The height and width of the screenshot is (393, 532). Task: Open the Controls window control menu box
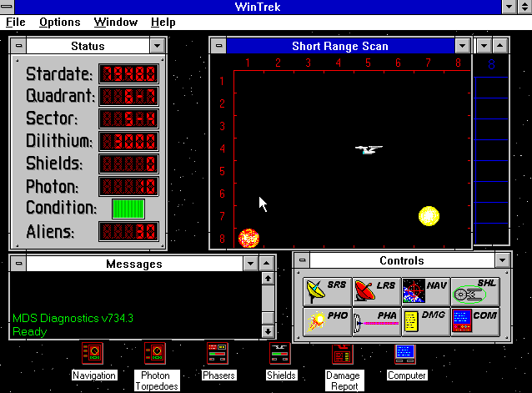pos(303,260)
